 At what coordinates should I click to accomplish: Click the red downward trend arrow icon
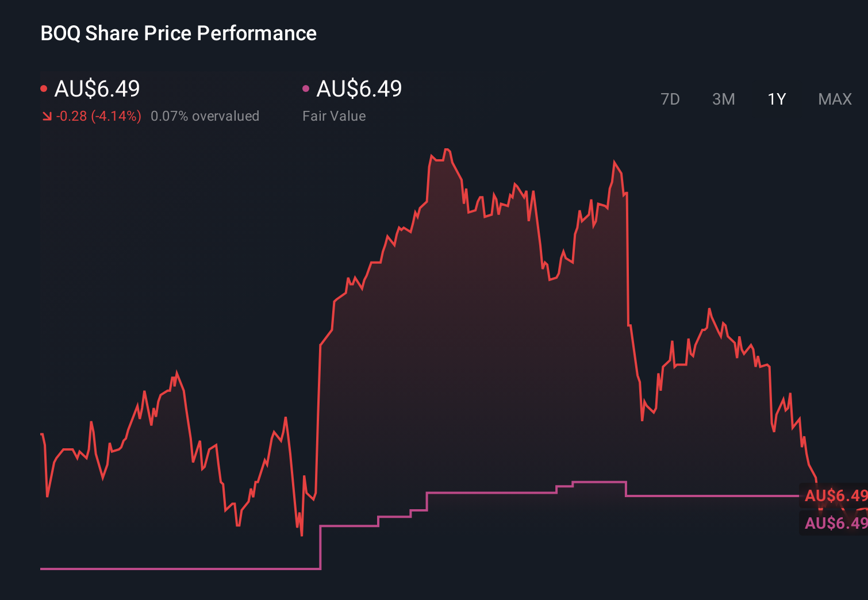47,116
